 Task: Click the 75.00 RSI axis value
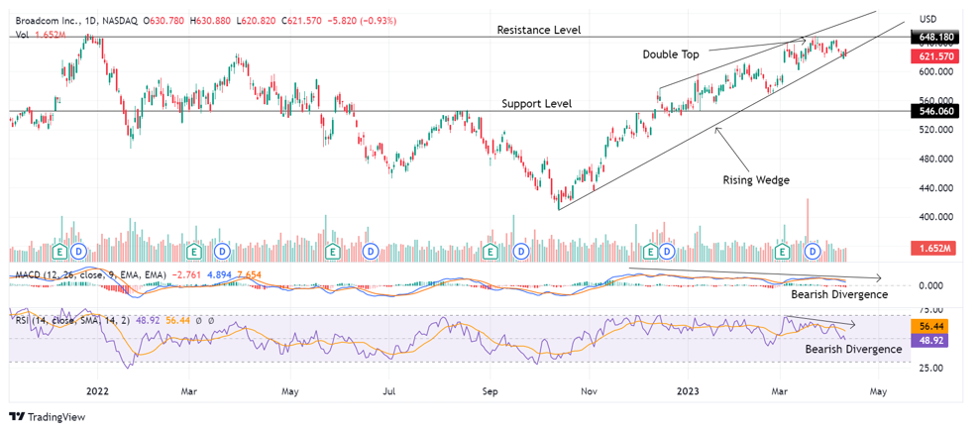[x=931, y=310]
